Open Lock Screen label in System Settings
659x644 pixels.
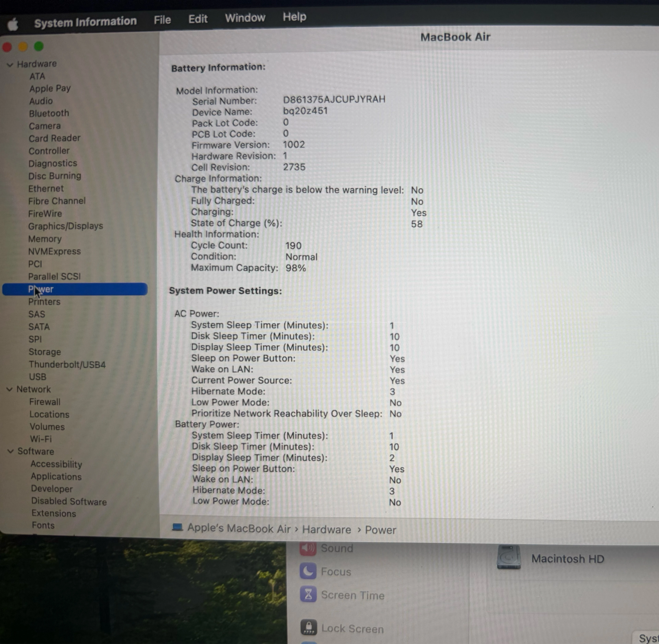pos(352,628)
